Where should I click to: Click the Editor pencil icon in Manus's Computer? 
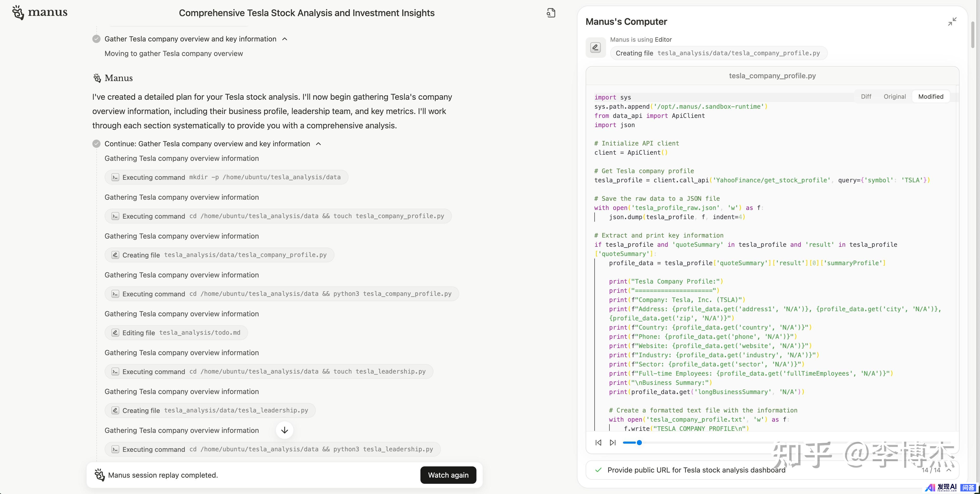tap(595, 48)
